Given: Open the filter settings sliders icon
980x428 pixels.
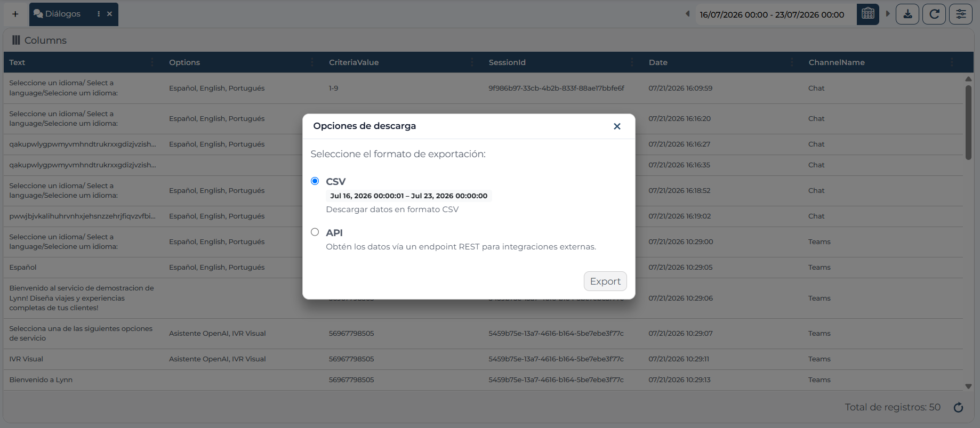Looking at the screenshot, I should click(x=961, y=14).
